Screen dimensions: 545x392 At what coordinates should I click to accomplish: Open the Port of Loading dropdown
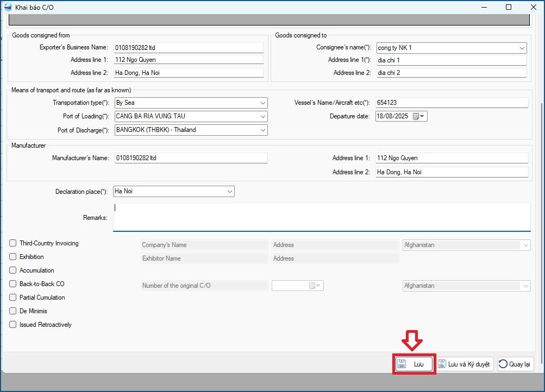coord(263,116)
